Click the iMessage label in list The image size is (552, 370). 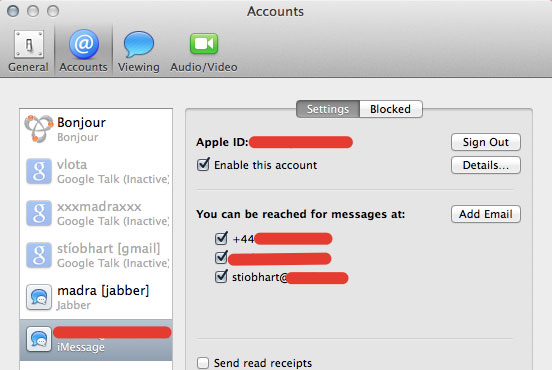point(81,347)
